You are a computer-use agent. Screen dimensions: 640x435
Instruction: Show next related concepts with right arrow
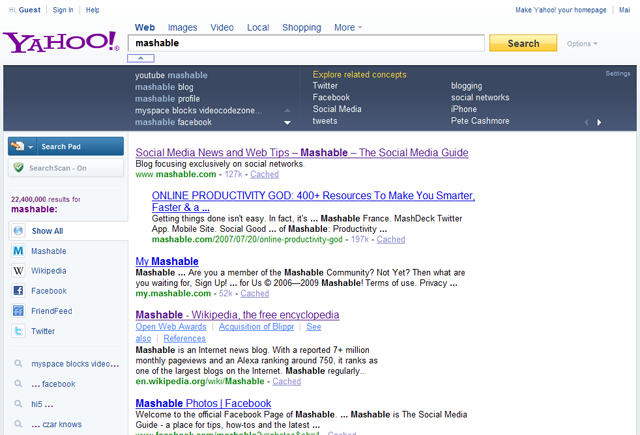click(599, 122)
